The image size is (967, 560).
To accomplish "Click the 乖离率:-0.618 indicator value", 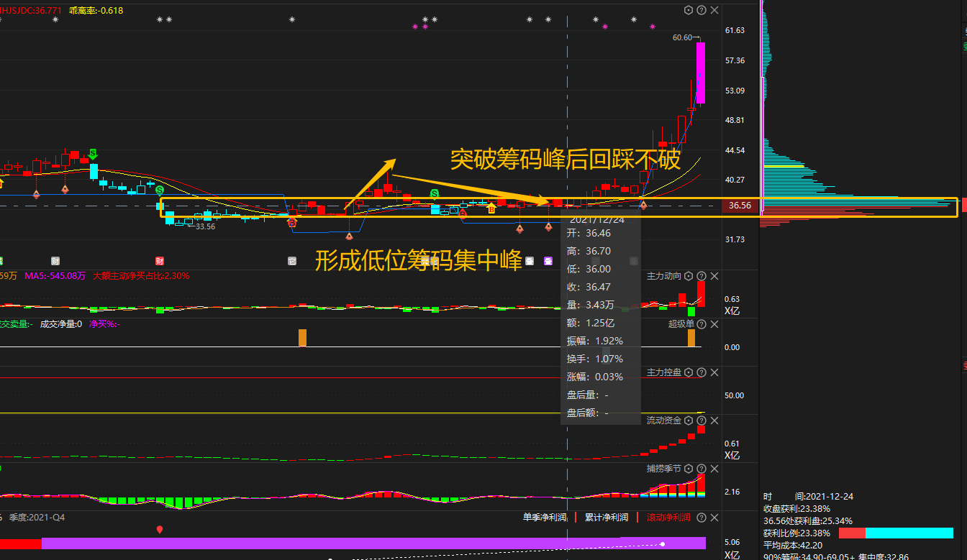I will pyautogui.click(x=96, y=11).
